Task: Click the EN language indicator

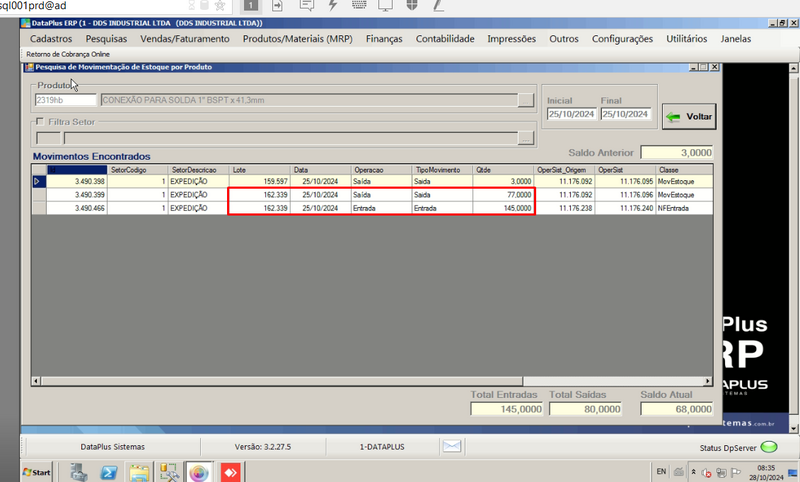Action: click(x=661, y=471)
